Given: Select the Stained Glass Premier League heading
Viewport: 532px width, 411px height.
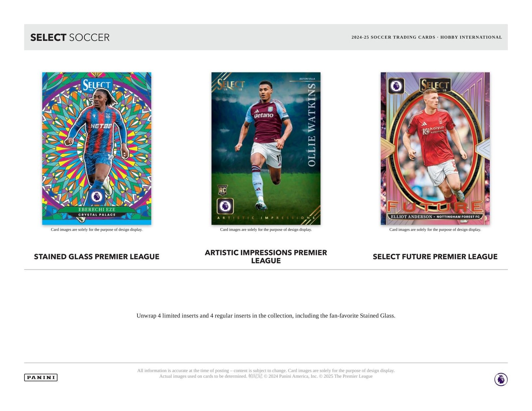Looking at the screenshot, I should point(97,257).
